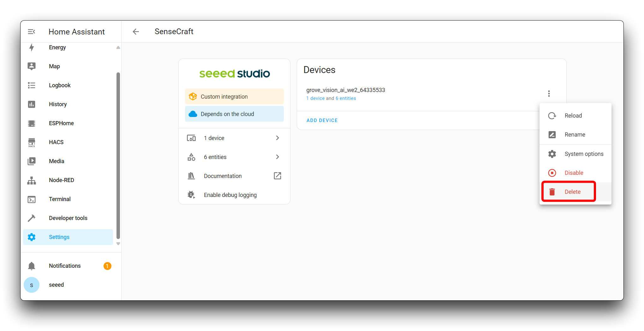Click the Custom integration box icon
This screenshot has width=644, height=331.
click(x=193, y=96)
